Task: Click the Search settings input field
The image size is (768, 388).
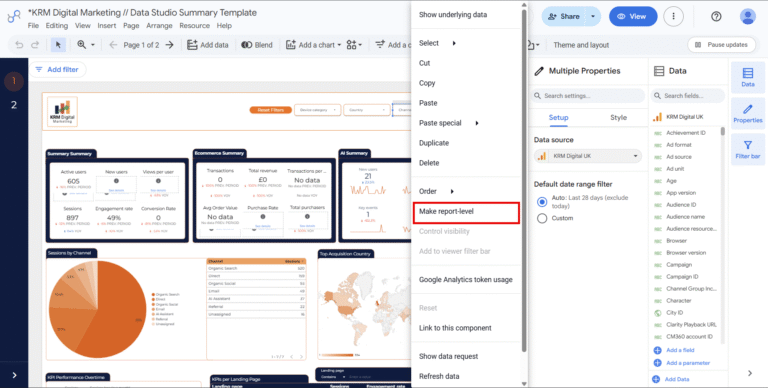Action: 588,96
